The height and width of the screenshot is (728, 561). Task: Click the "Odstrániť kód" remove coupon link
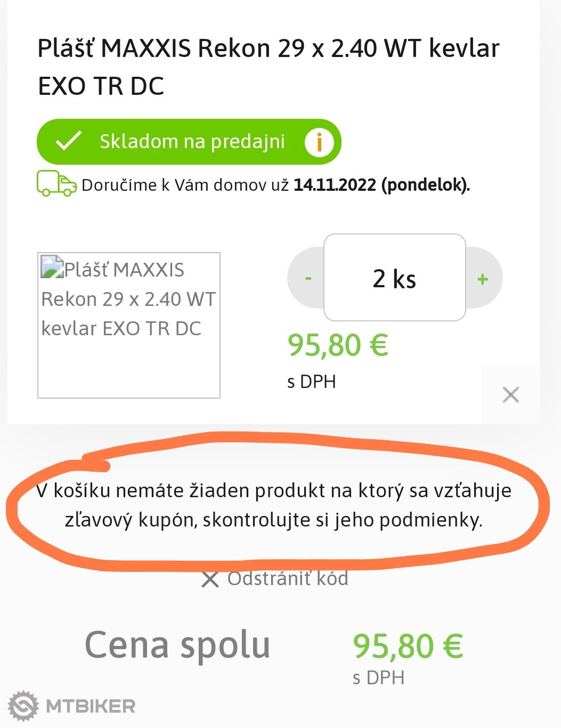click(288, 579)
